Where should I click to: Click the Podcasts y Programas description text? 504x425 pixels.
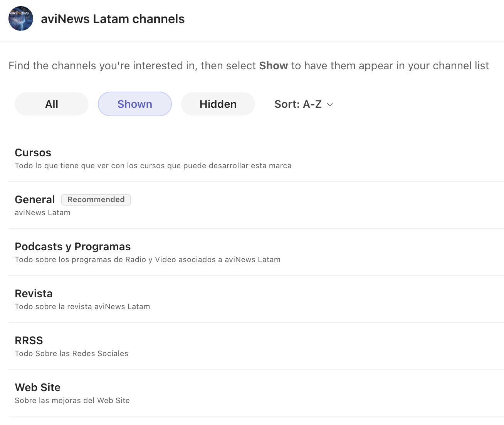pyautogui.click(x=148, y=260)
